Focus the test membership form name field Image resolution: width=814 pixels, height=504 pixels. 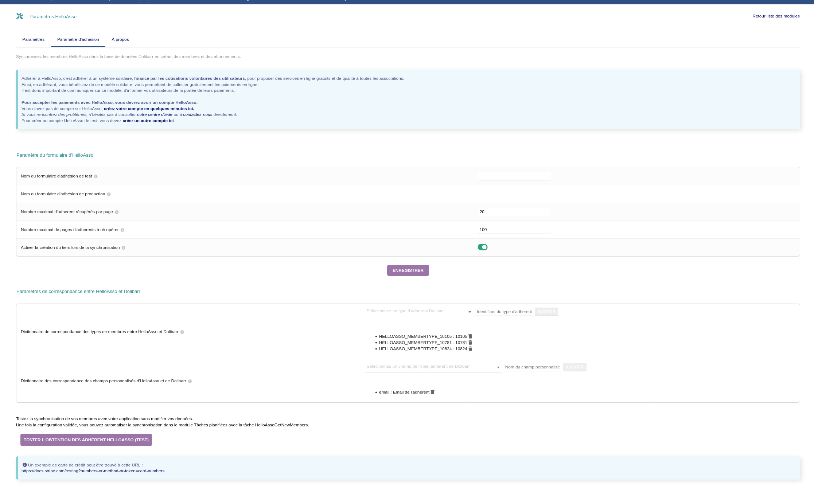coord(514,176)
